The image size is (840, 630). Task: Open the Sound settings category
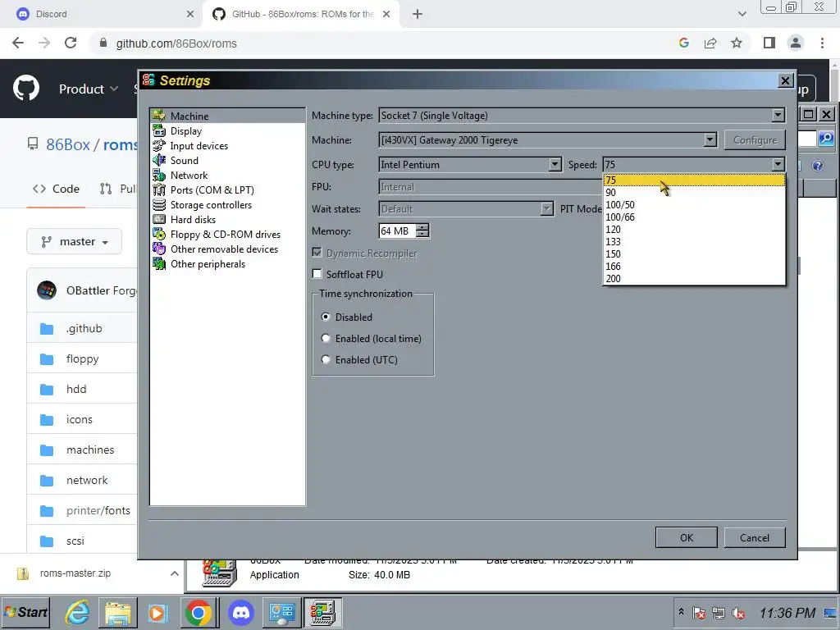pyautogui.click(x=184, y=160)
